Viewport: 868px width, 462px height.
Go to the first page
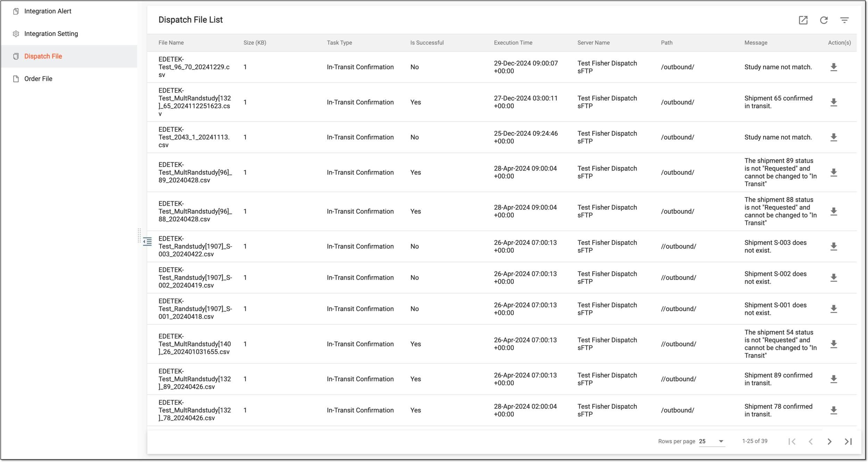coord(792,442)
